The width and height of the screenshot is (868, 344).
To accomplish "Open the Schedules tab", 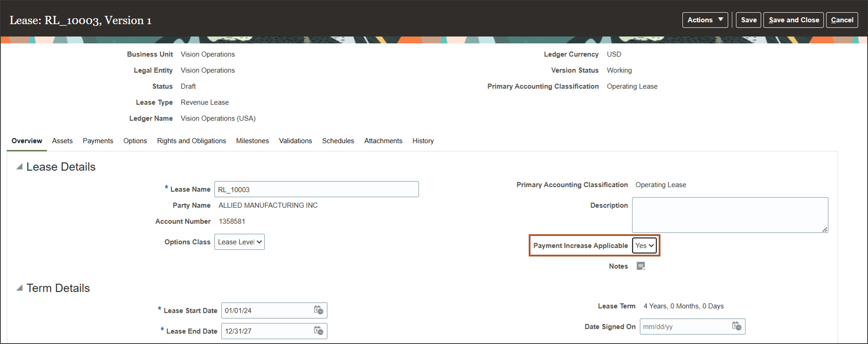I will (338, 141).
